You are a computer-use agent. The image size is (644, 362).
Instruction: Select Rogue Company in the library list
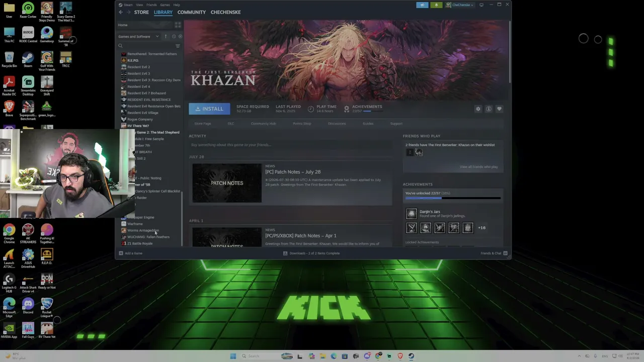139,119
